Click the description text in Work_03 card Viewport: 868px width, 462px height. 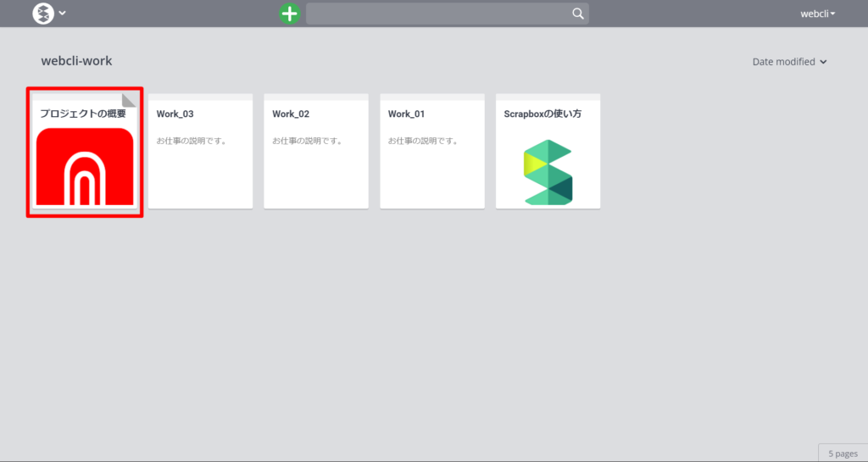pyautogui.click(x=192, y=141)
